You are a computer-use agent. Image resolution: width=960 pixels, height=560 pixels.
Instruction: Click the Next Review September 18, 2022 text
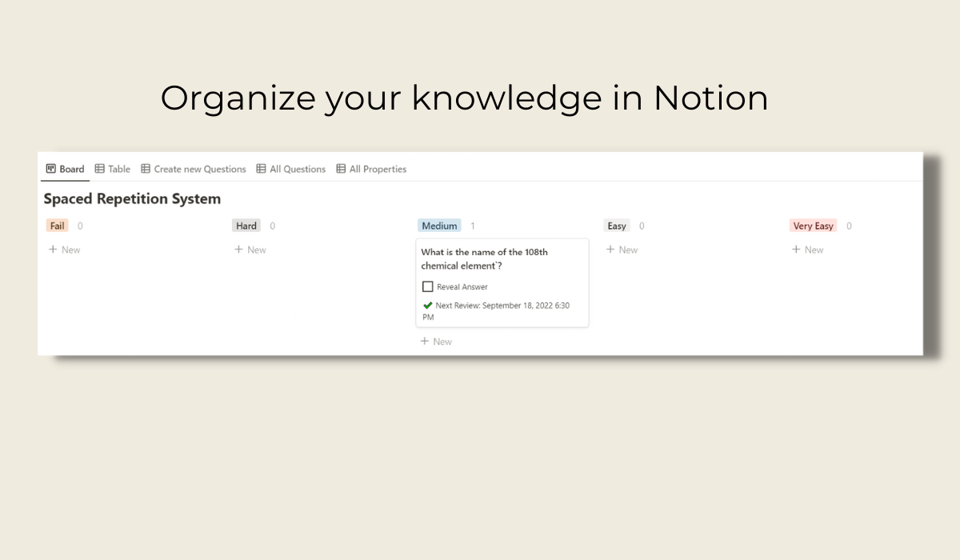coord(497,311)
